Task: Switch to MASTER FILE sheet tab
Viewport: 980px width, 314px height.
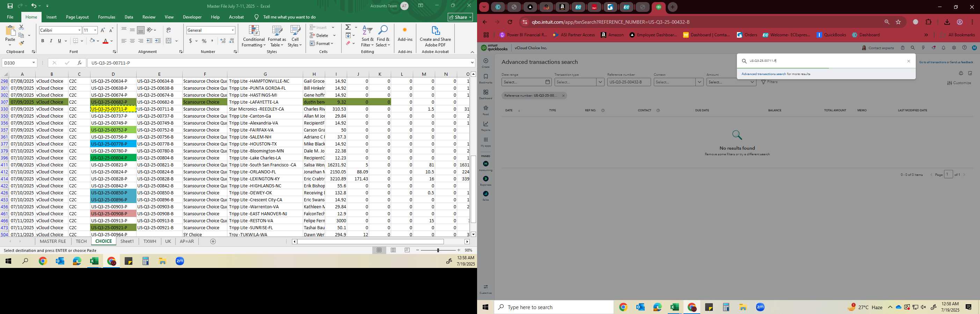Action: point(53,241)
